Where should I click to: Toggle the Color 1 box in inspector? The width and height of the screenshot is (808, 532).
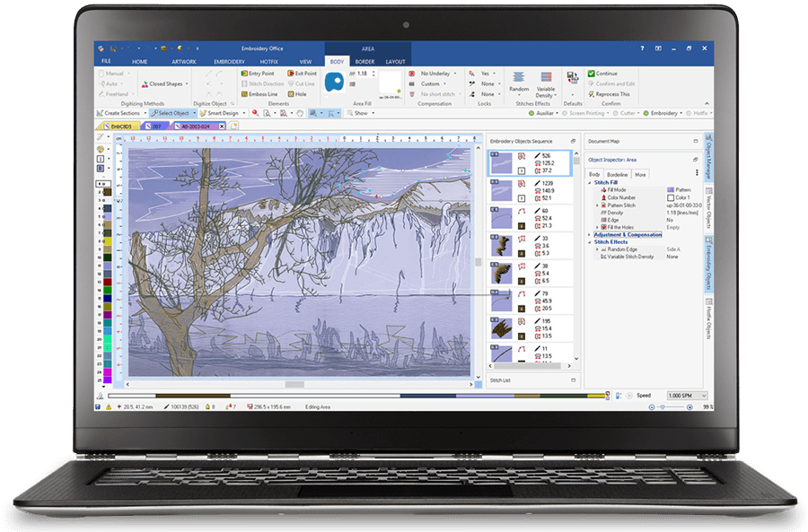click(671, 197)
